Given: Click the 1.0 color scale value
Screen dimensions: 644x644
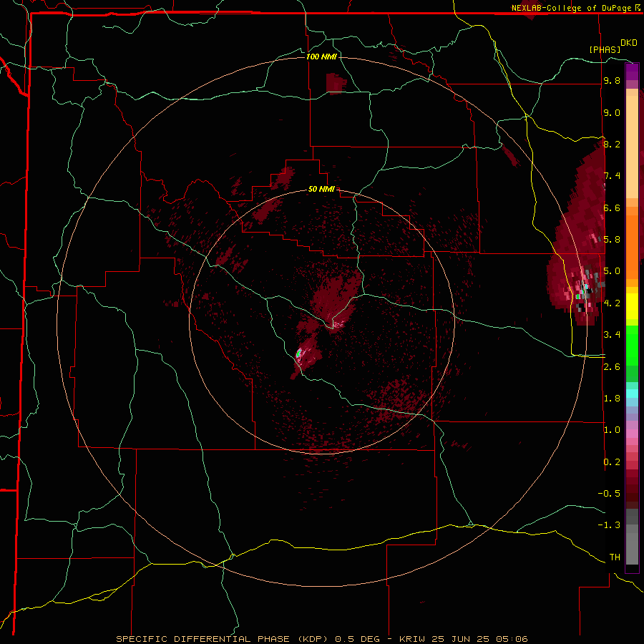Looking at the screenshot, I should coord(612,430).
